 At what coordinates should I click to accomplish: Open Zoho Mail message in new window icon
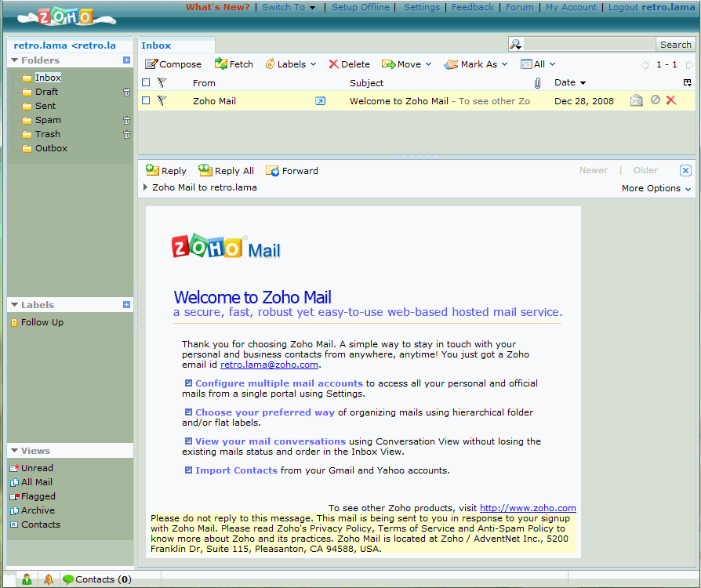point(320,101)
